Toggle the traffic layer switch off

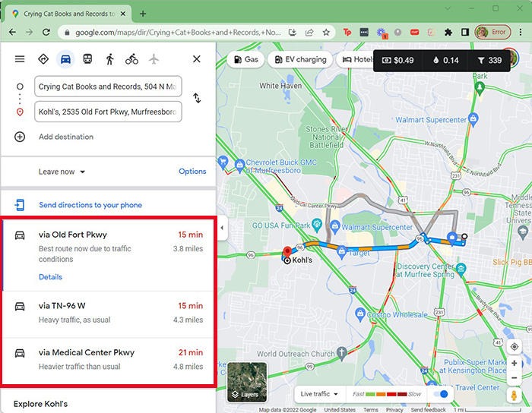[441, 394]
